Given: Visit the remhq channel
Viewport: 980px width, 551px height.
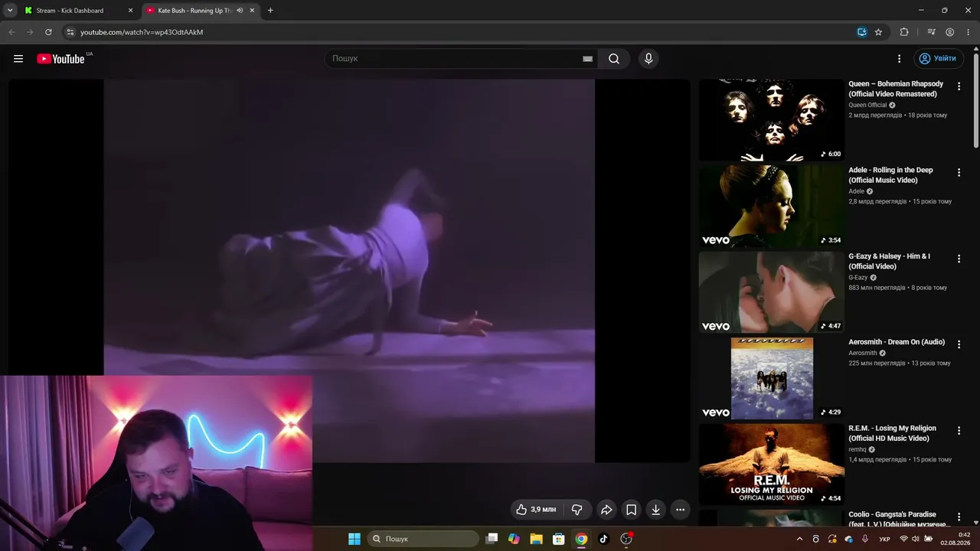Looking at the screenshot, I should 857,449.
